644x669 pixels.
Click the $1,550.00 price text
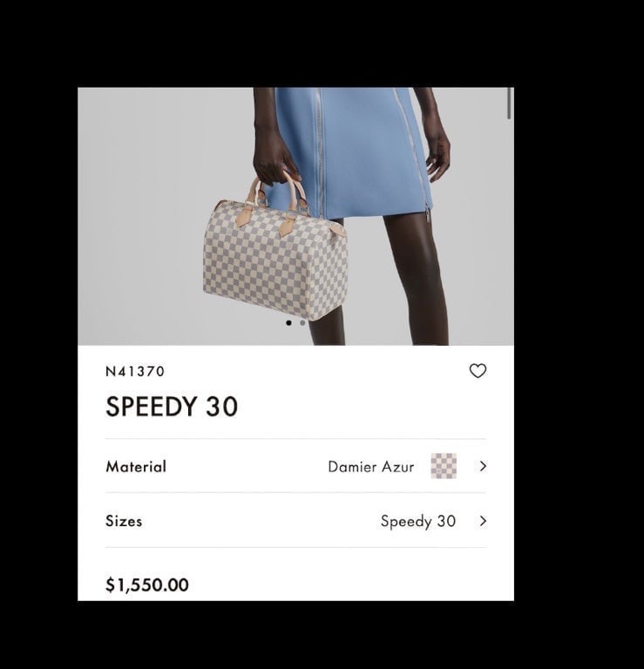tap(146, 585)
